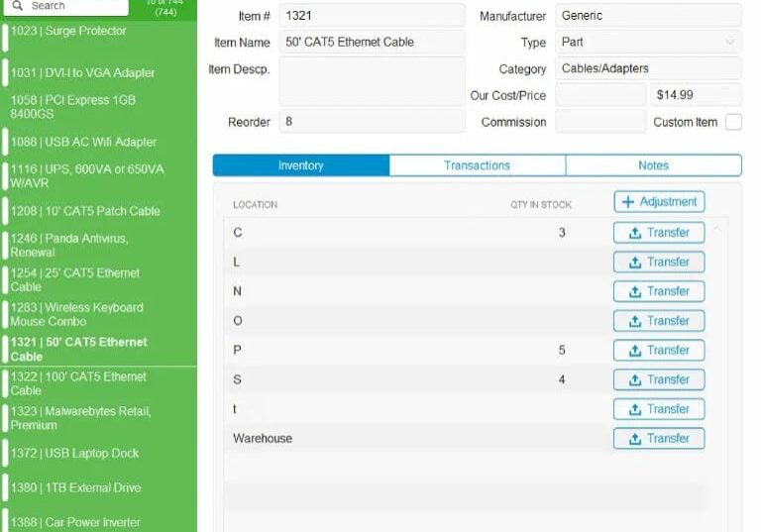Click the empty Commission field

tap(600, 121)
